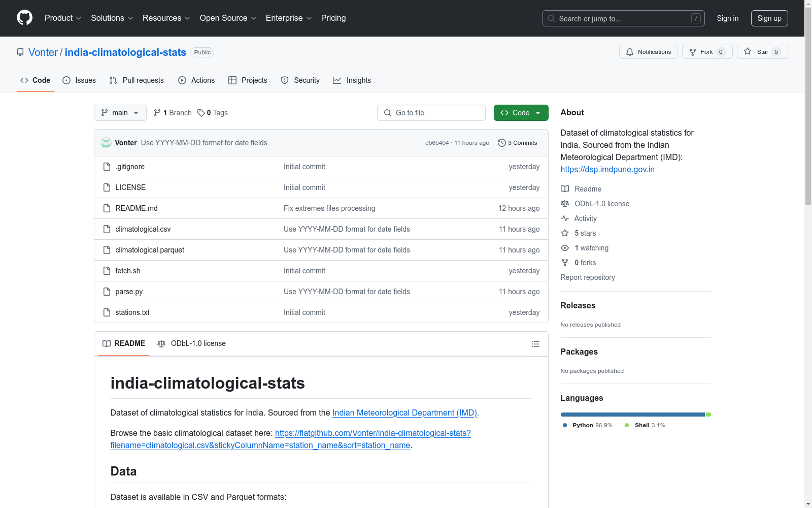Open the climatological.csv file

click(x=143, y=229)
